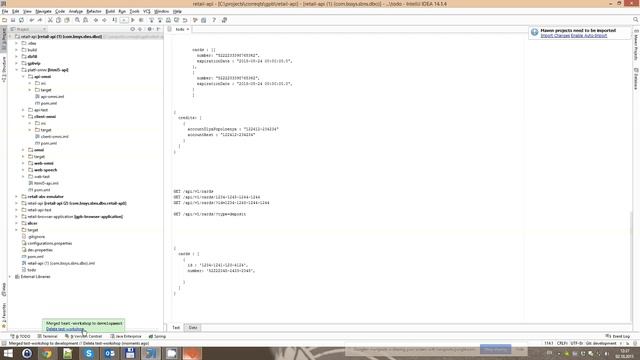Collapse the client-omni module
The width and height of the screenshot is (640, 360).
(23, 117)
